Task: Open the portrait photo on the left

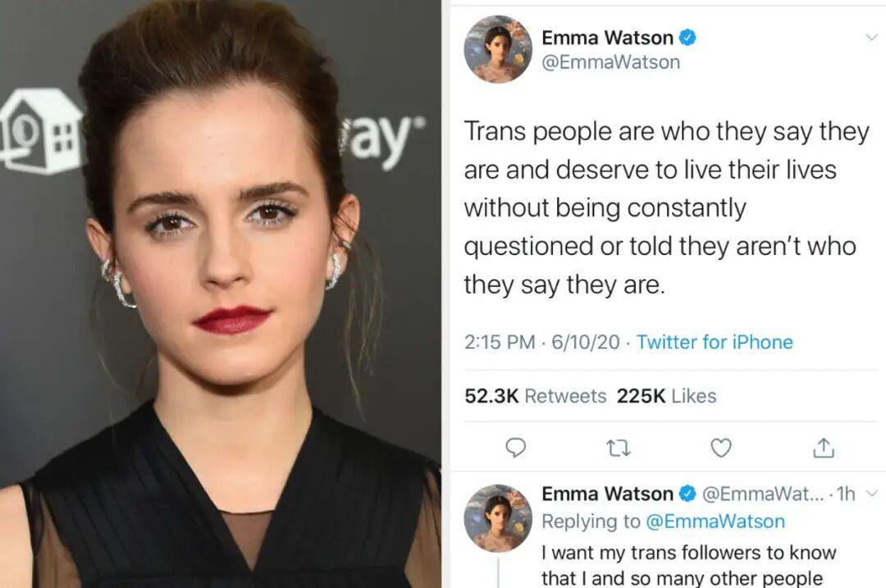Action: point(221,294)
